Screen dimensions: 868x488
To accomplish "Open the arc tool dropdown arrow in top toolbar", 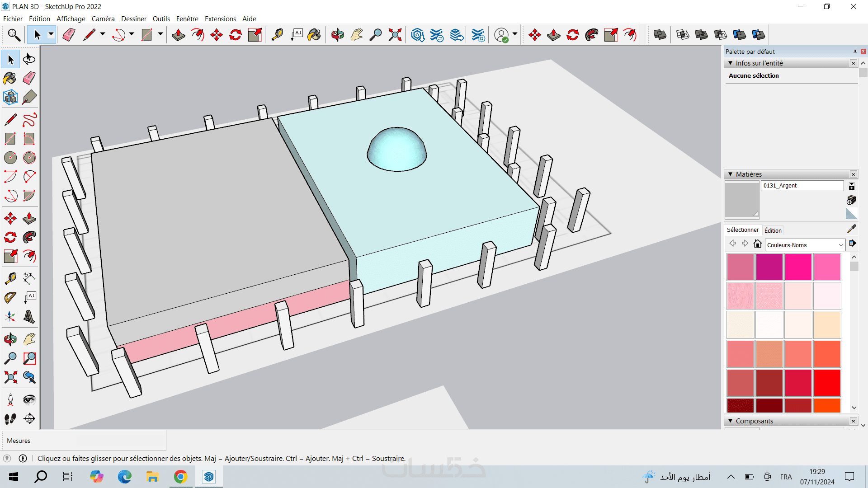I will tap(132, 34).
